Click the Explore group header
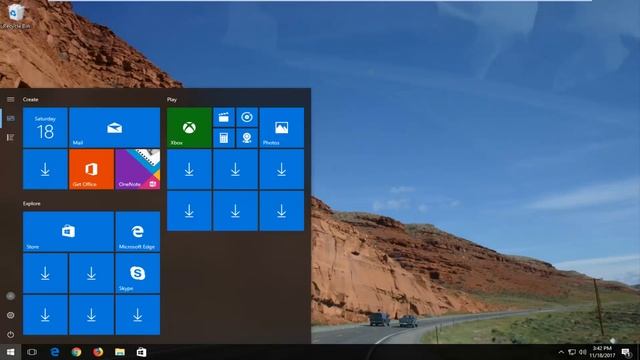Image resolution: width=640 pixels, height=360 pixels. 32,203
